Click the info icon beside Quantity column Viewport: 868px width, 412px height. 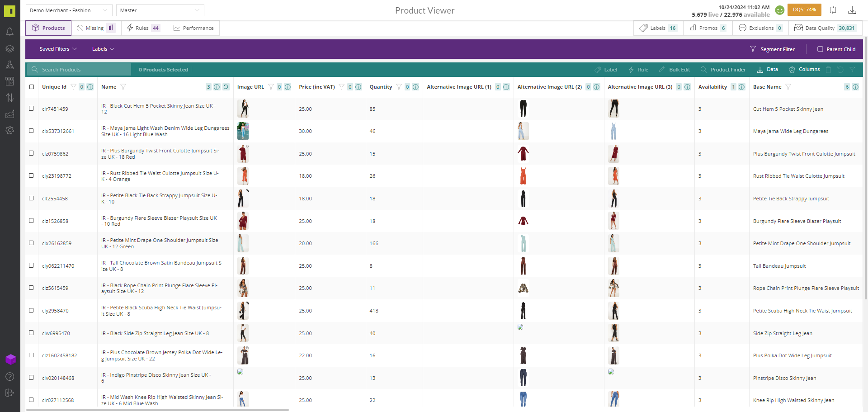(x=415, y=87)
